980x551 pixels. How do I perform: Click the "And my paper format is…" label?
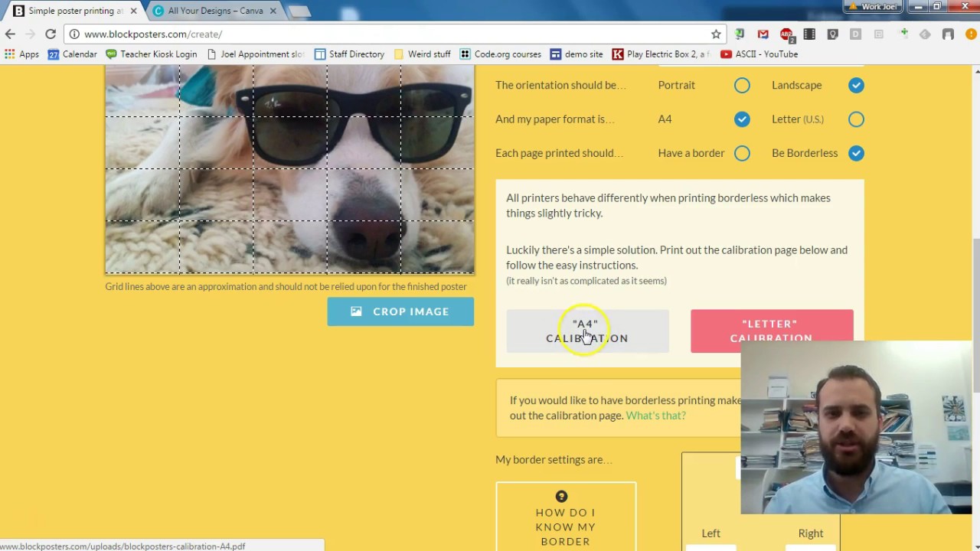555,119
